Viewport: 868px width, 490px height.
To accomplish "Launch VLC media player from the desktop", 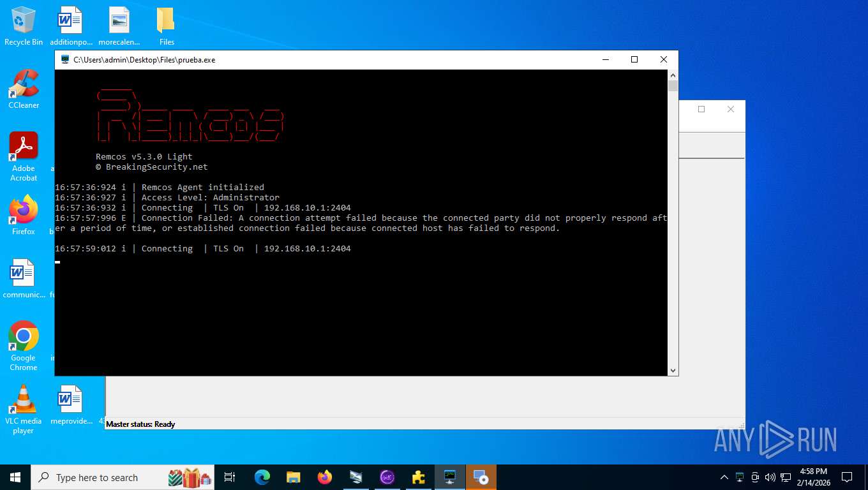I will (24, 409).
